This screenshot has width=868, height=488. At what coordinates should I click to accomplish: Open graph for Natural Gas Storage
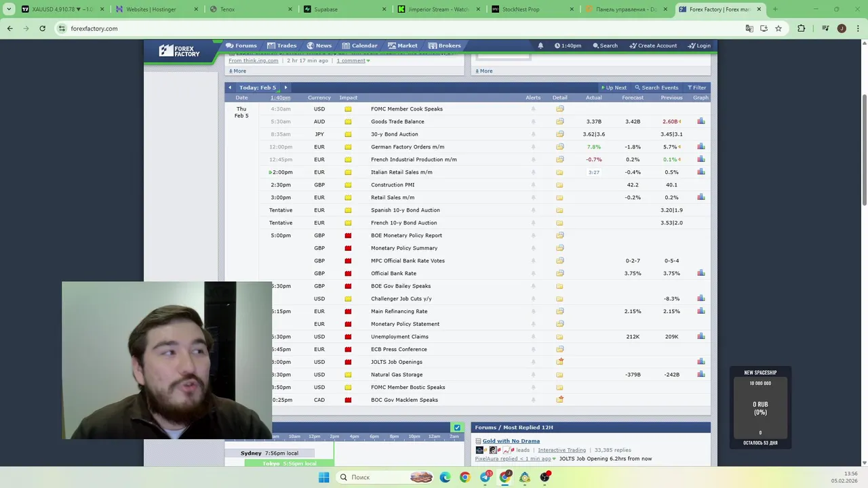pyautogui.click(x=701, y=374)
